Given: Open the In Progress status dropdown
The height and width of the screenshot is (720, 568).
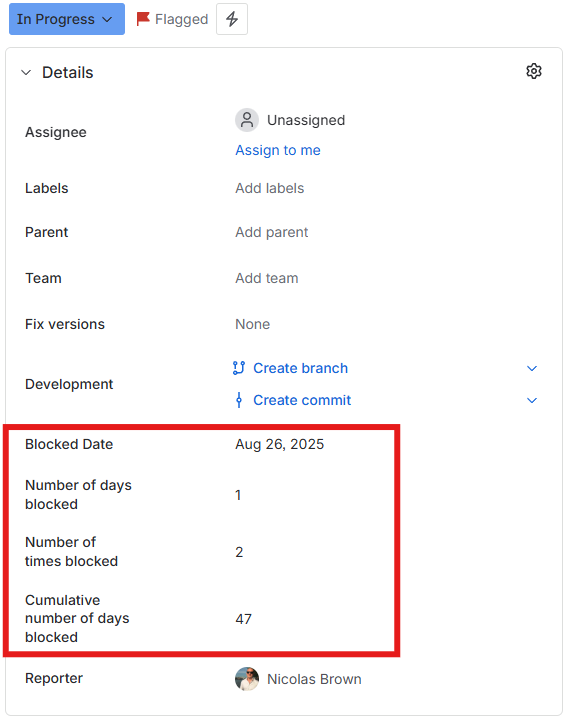Looking at the screenshot, I should coord(67,19).
